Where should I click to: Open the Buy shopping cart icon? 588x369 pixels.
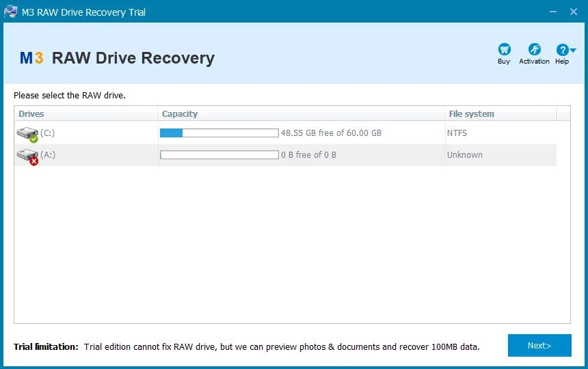(504, 49)
